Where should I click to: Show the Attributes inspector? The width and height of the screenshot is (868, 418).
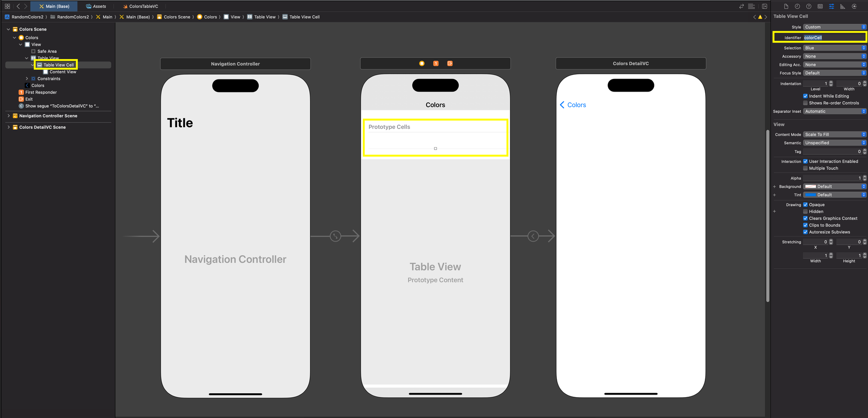(x=831, y=6)
